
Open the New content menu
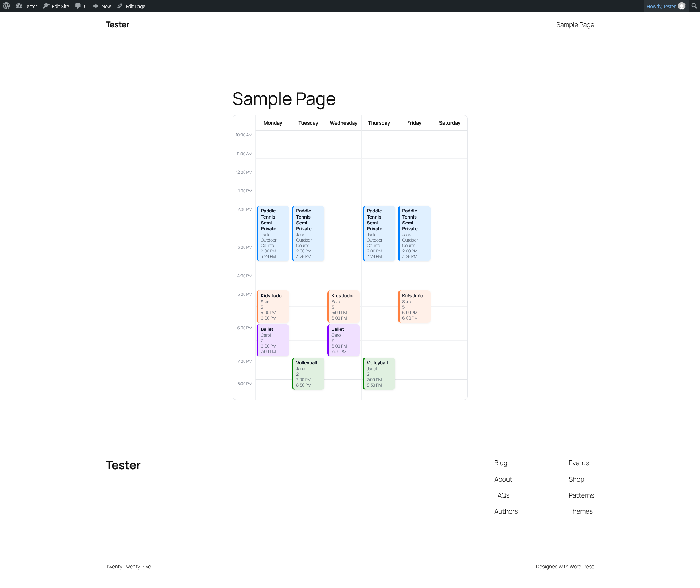102,6
